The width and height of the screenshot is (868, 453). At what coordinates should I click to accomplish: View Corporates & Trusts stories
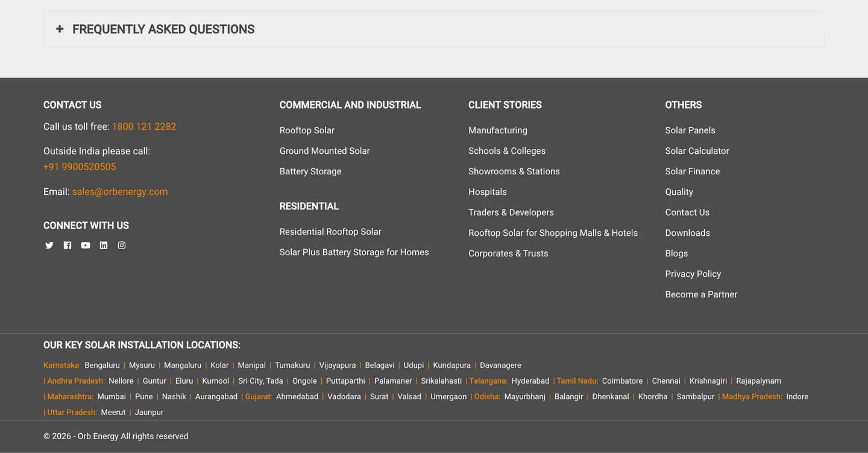pos(508,253)
